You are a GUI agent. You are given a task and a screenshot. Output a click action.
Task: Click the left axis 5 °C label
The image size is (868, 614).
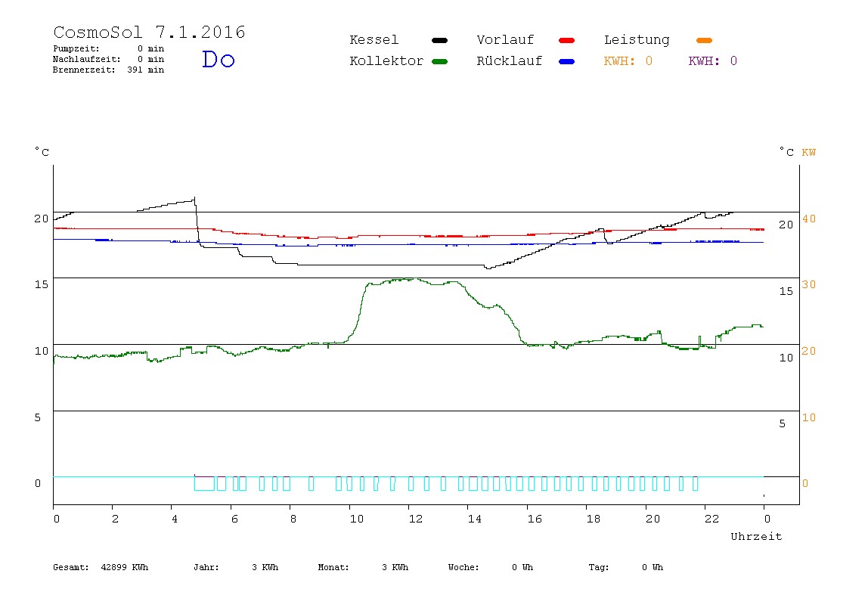[38, 417]
